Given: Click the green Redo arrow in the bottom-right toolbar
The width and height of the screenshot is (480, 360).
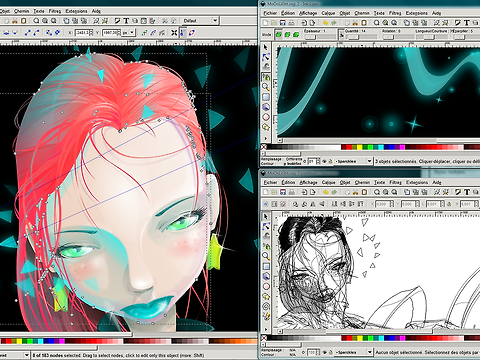Looking at the screenshot, I should click(334, 192).
